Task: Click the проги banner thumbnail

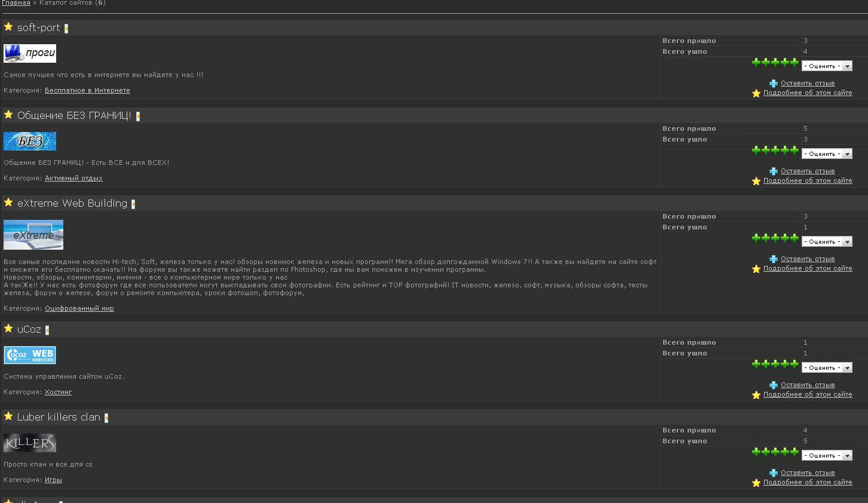Action: 30,53
